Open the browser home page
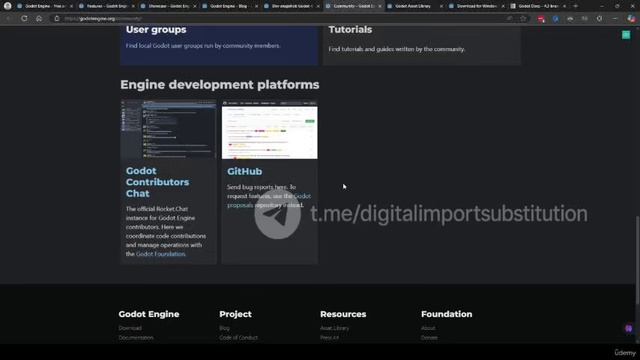This screenshot has height=360, width=640. click(x=39, y=19)
